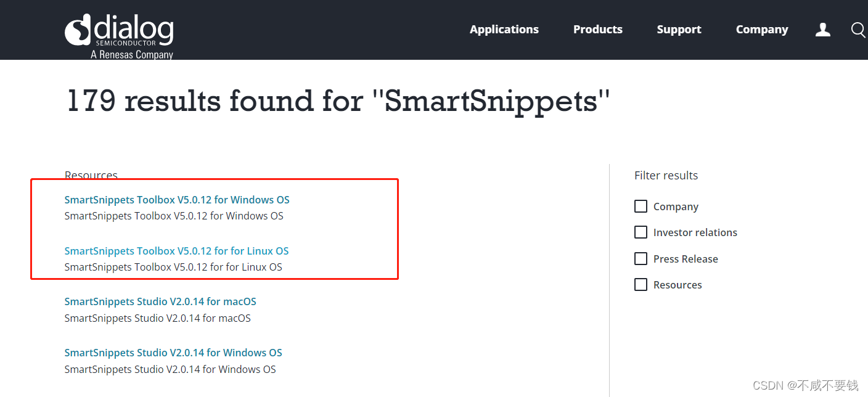Open the Support menu
This screenshot has height=397, width=868.
point(679,30)
